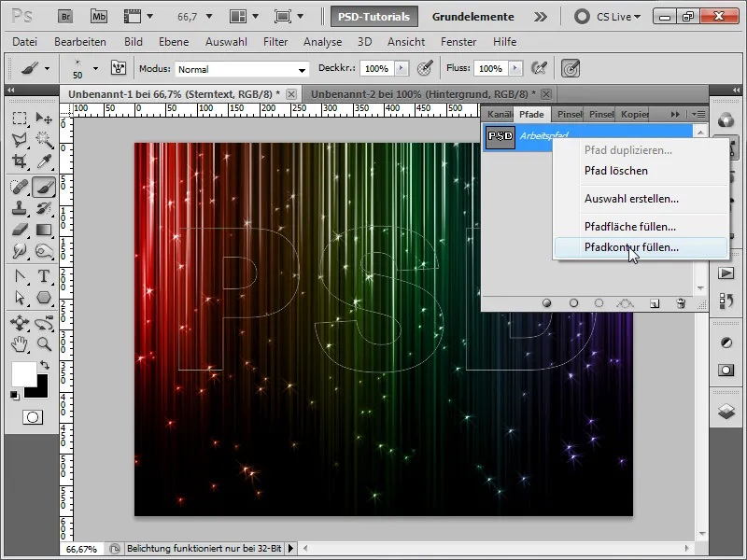The height and width of the screenshot is (560, 747).
Task: Select the Brush tool in toolbox
Action: tap(44, 187)
